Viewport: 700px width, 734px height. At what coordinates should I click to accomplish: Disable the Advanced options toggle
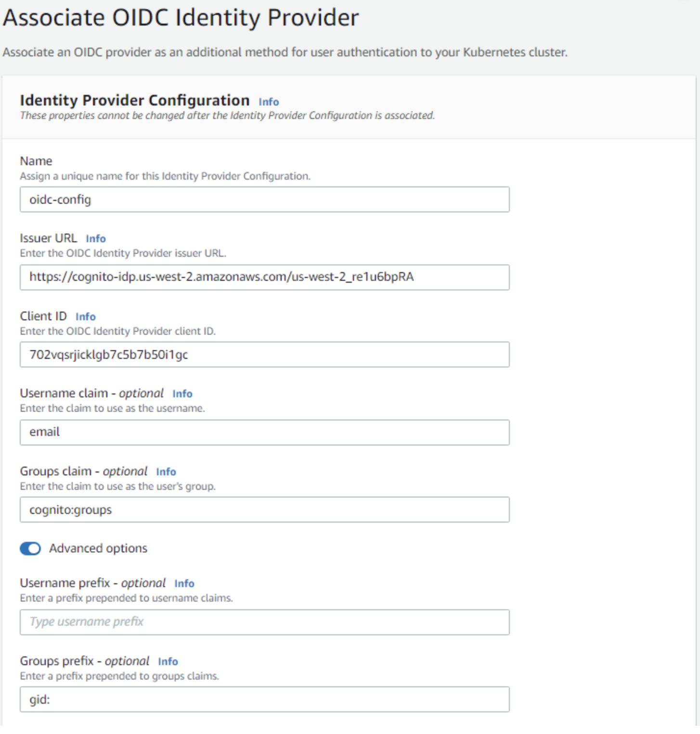(30, 549)
